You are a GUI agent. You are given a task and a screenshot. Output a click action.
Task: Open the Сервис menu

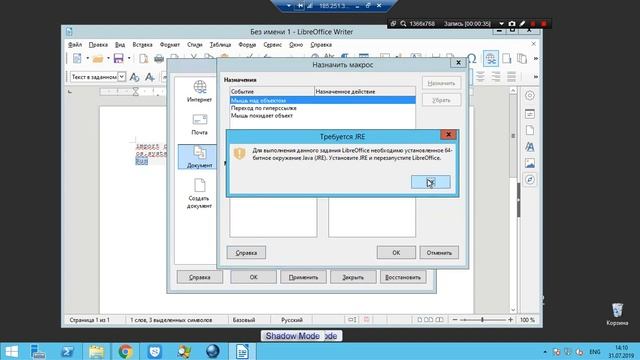[272, 44]
